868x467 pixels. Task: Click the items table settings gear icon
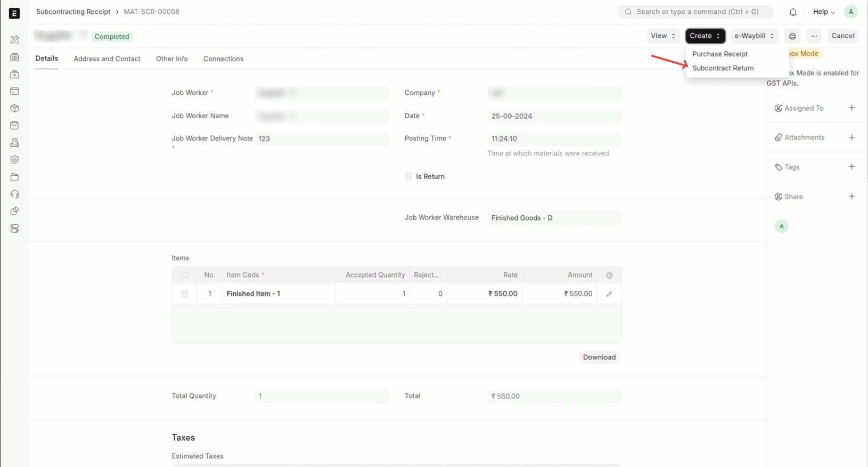pos(609,275)
